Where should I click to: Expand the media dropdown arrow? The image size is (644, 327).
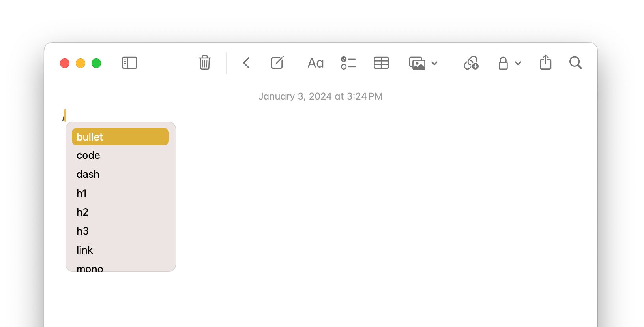pyautogui.click(x=434, y=63)
